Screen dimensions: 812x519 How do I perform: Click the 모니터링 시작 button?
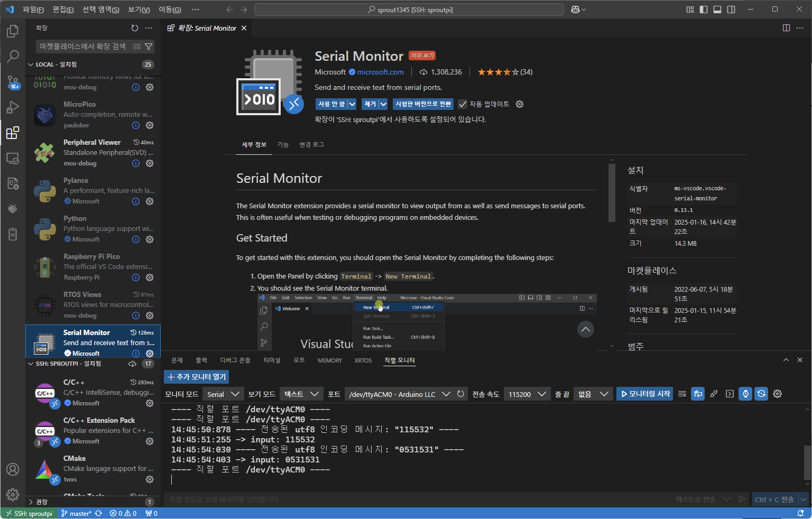(644, 394)
